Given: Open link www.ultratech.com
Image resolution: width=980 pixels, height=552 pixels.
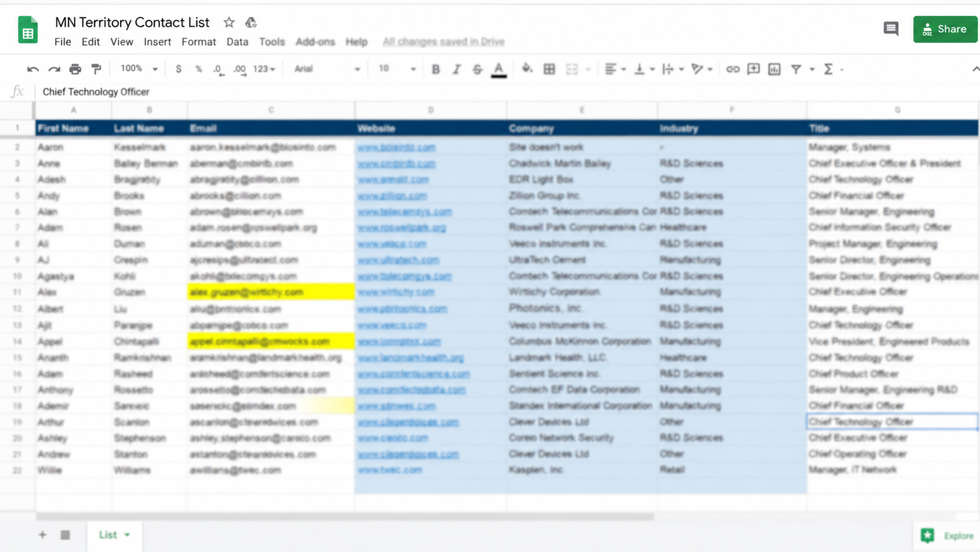Looking at the screenshot, I should click(398, 260).
